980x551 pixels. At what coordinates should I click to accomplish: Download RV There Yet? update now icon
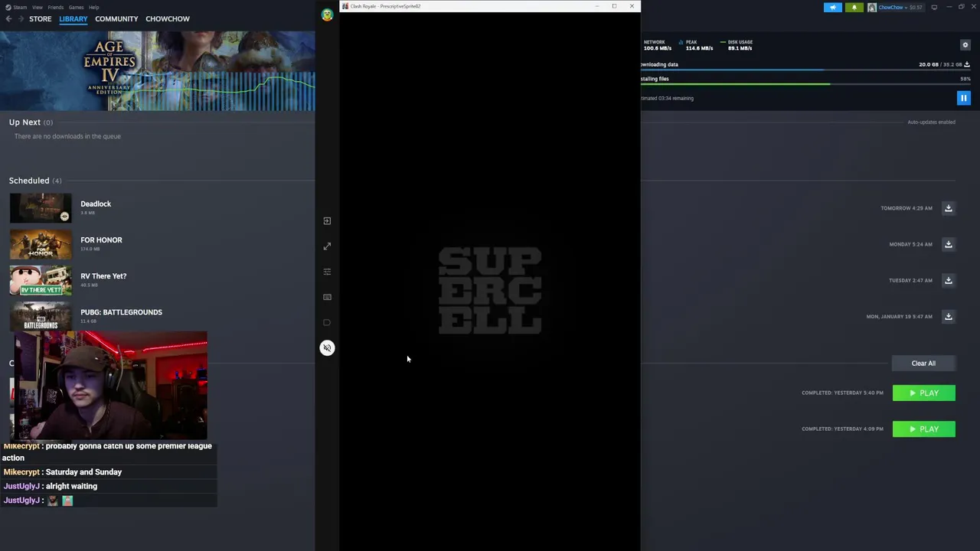948,280
